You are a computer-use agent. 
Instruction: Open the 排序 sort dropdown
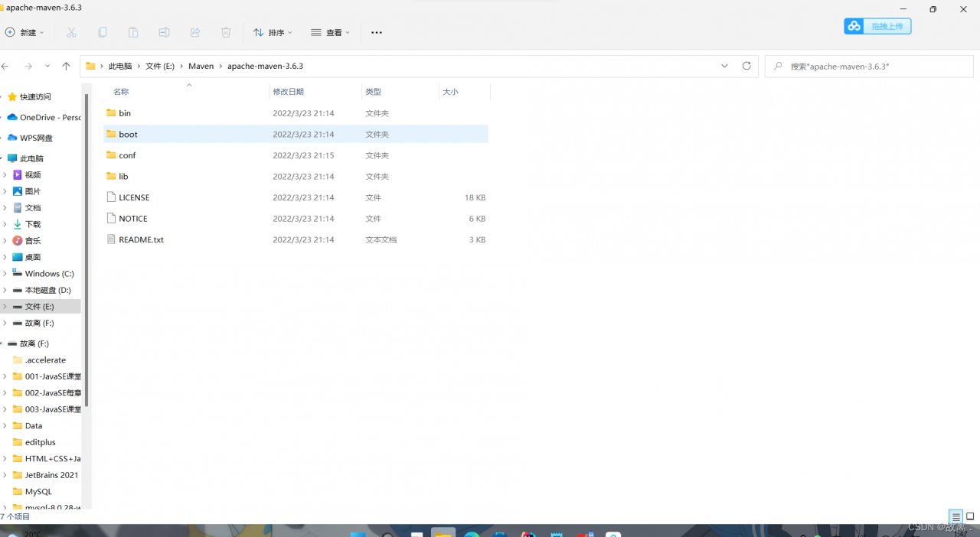click(x=273, y=32)
